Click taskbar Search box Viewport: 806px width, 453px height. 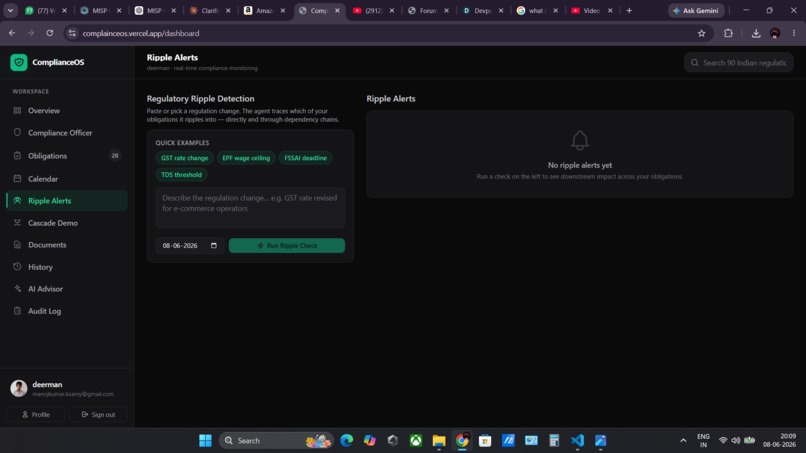(276, 441)
